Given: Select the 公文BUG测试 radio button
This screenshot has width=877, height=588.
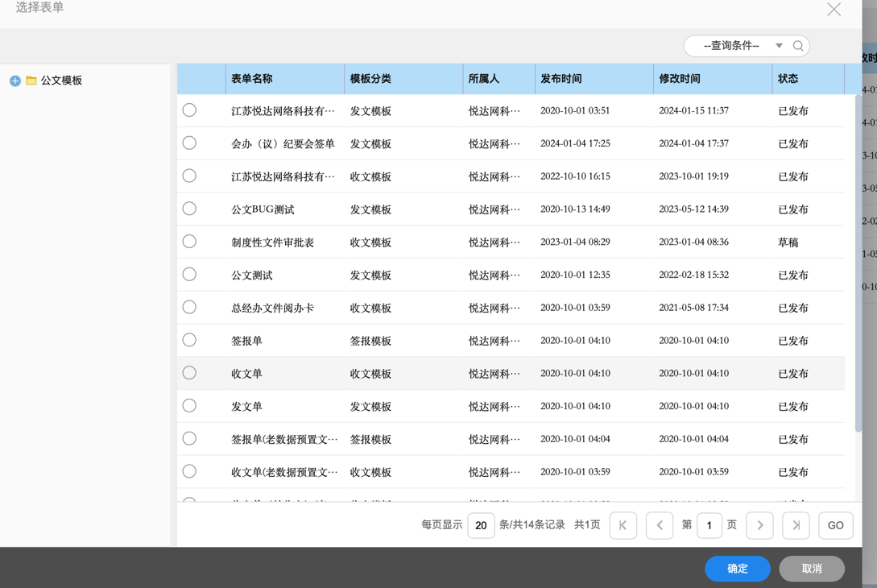Looking at the screenshot, I should 189,209.
